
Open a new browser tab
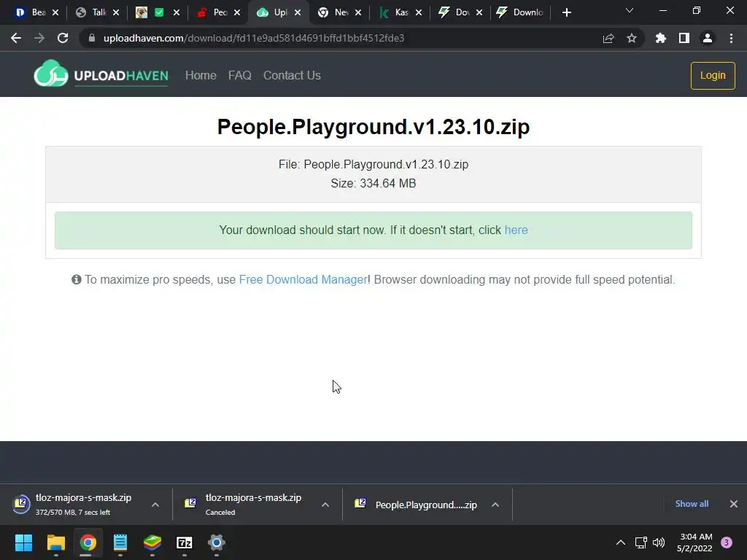[x=566, y=12]
